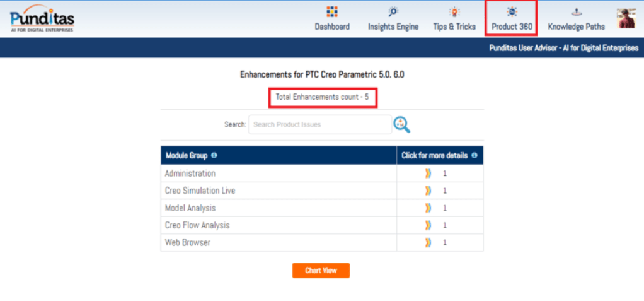Click info icon beside Click for more details
The width and height of the screenshot is (644, 301).
pyautogui.click(x=474, y=155)
